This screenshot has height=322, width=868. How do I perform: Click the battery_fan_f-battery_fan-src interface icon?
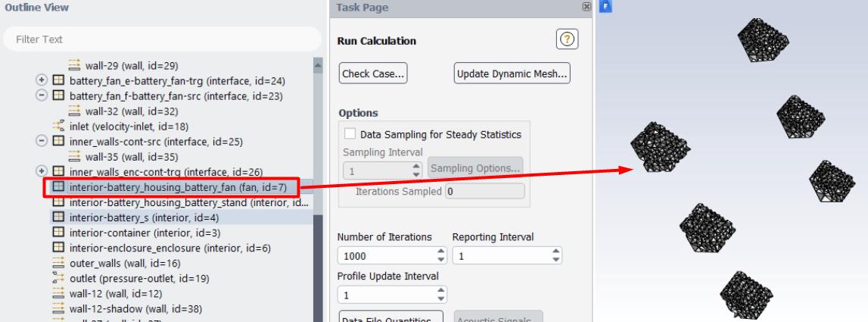tap(58, 96)
